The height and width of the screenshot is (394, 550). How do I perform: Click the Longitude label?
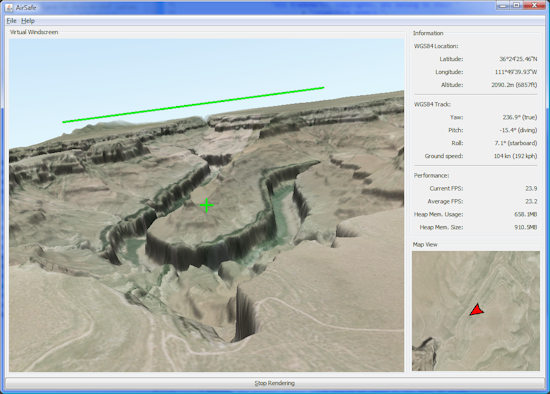click(x=449, y=72)
